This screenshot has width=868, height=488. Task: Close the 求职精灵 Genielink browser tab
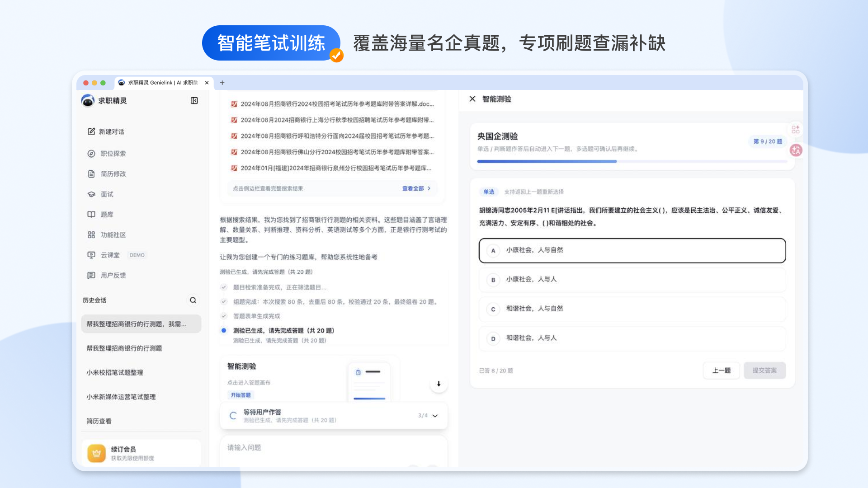point(207,83)
